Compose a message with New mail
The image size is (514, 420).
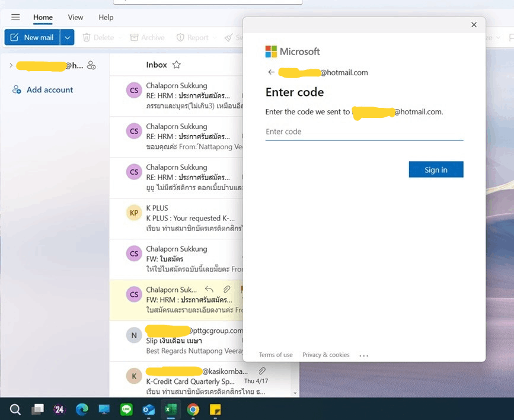pos(32,37)
